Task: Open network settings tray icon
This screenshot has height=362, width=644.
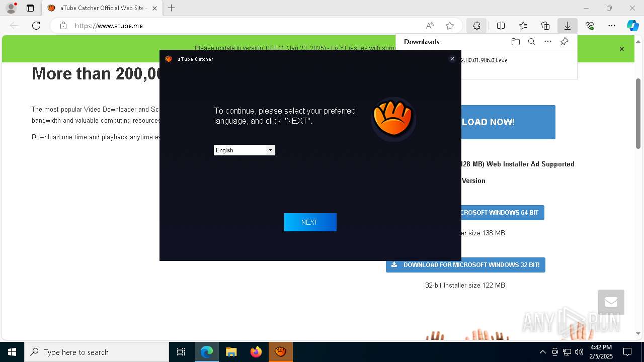Action: click(x=567, y=352)
